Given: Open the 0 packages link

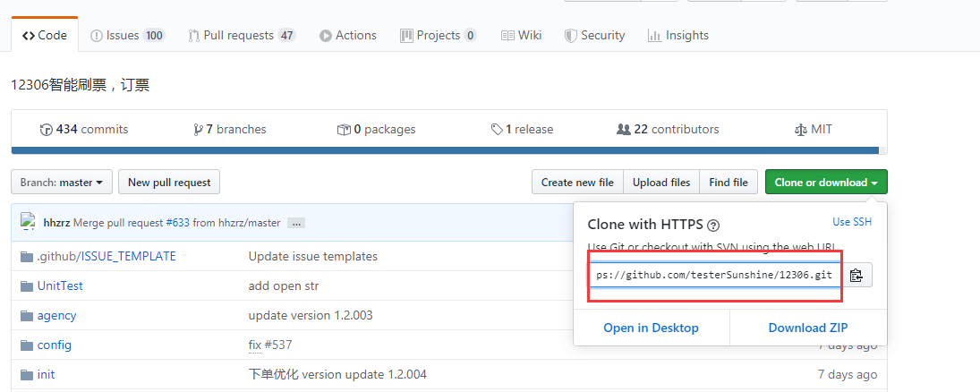Looking at the screenshot, I should 376,130.
